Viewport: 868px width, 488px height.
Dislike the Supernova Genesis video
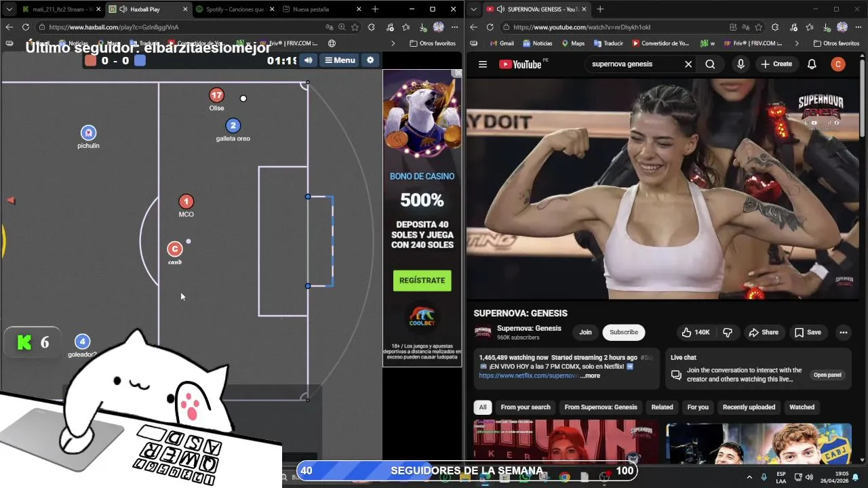(x=728, y=332)
